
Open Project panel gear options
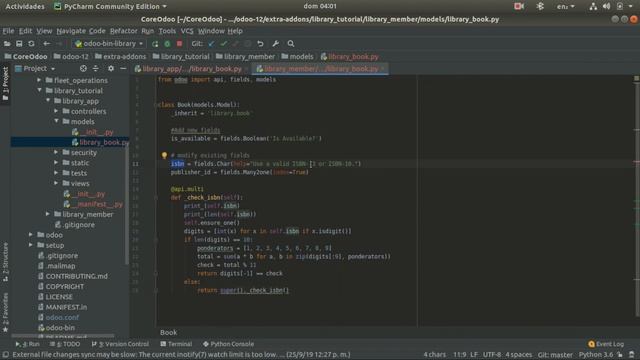pyautogui.click(x=111, y=69)
